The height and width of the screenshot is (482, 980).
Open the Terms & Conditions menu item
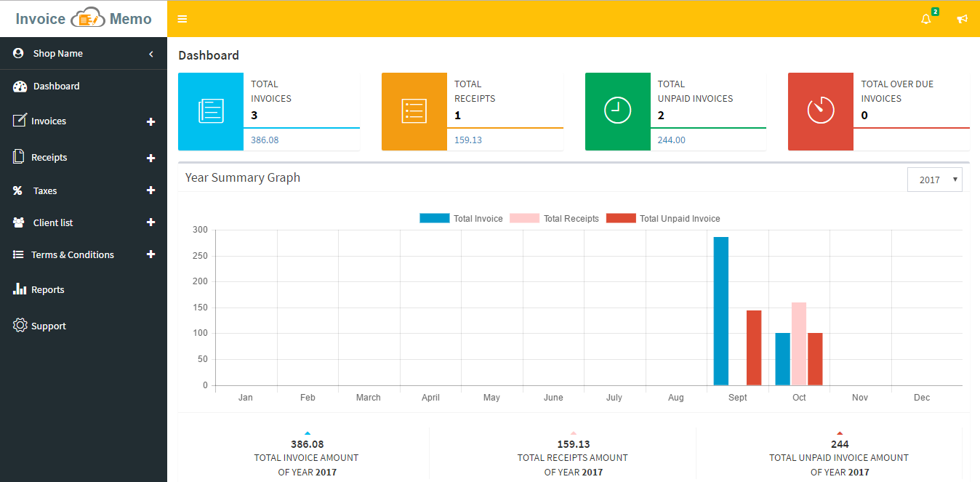click(72, 254)
